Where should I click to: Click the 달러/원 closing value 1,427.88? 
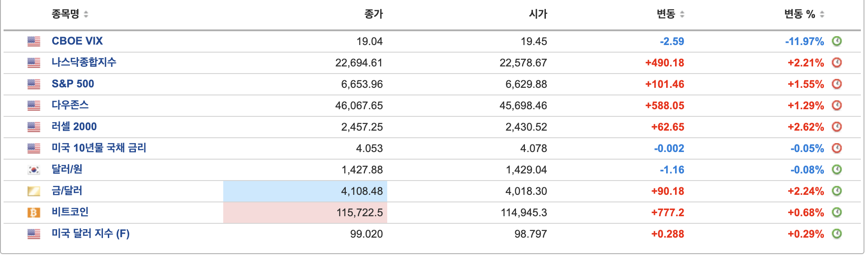click(362, 170)
